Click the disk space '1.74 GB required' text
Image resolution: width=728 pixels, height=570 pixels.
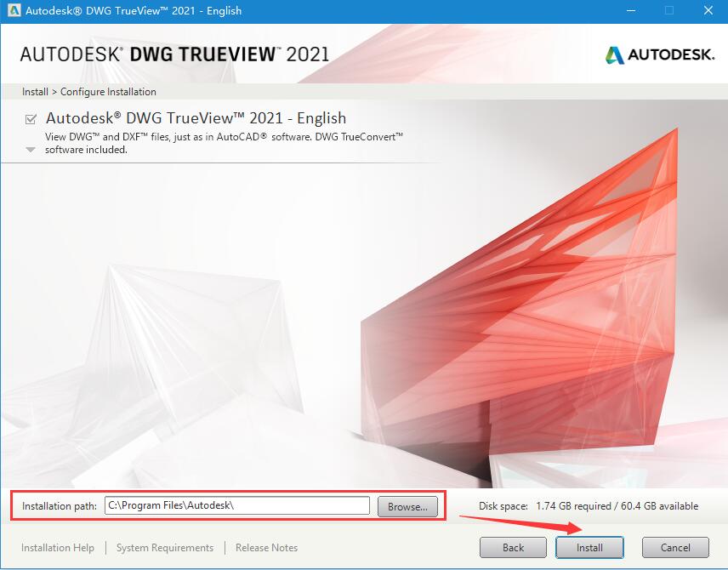[574, 506]
